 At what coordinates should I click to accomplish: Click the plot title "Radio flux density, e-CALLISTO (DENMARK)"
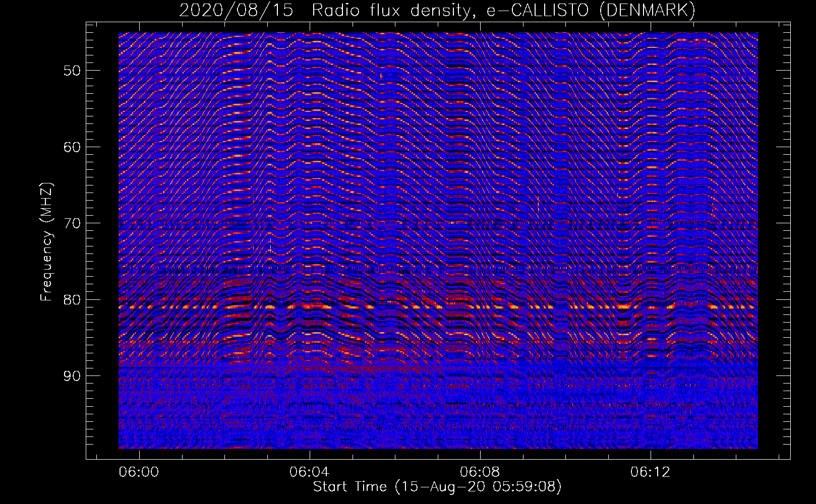pos(503,11)
